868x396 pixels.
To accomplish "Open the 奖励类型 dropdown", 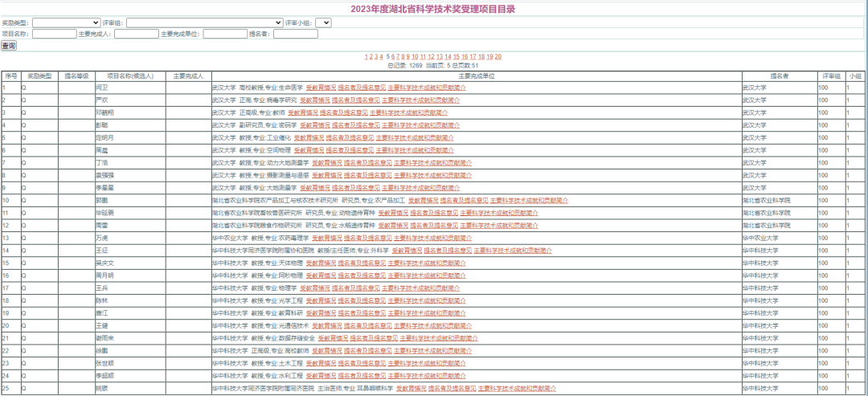I will 66,22.
